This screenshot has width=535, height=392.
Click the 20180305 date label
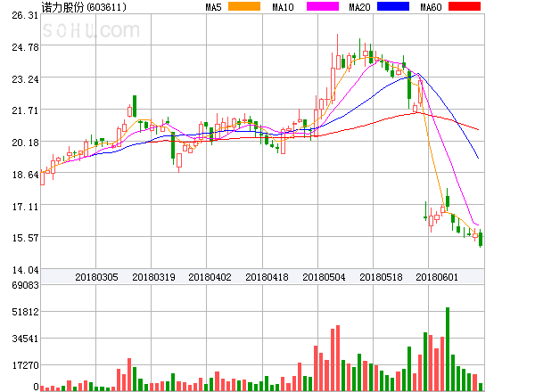96,277
